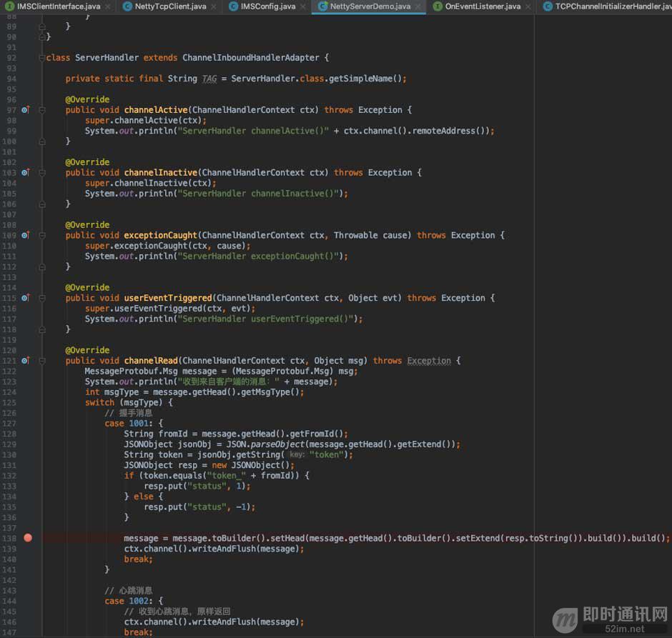Click override gutter icon beside channelInactive method
Viewport: 672px width, 638px height.
point(26,173)
